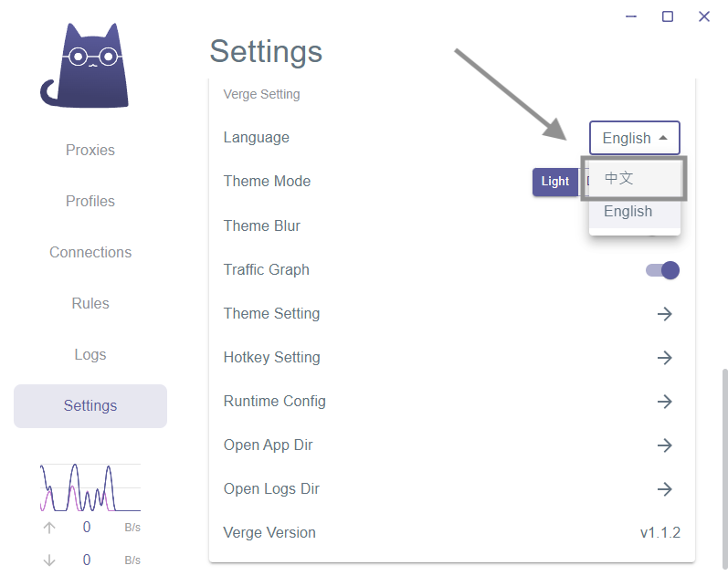Toggle the Traffic Graph switch
Viewport: 728px width, 576px height.
pyautogui.click(x=662, y=270)
